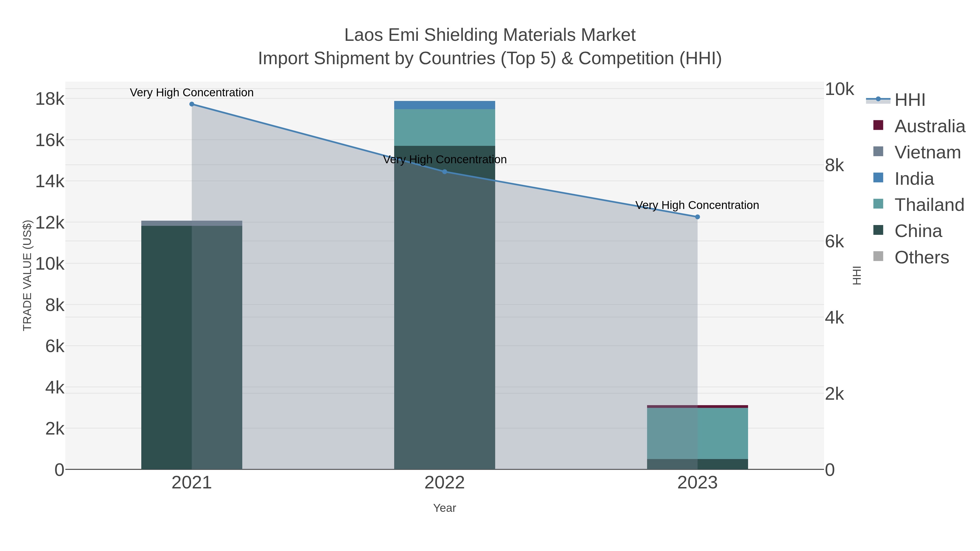Click the 2023 x-axis label

click(697, 483)
